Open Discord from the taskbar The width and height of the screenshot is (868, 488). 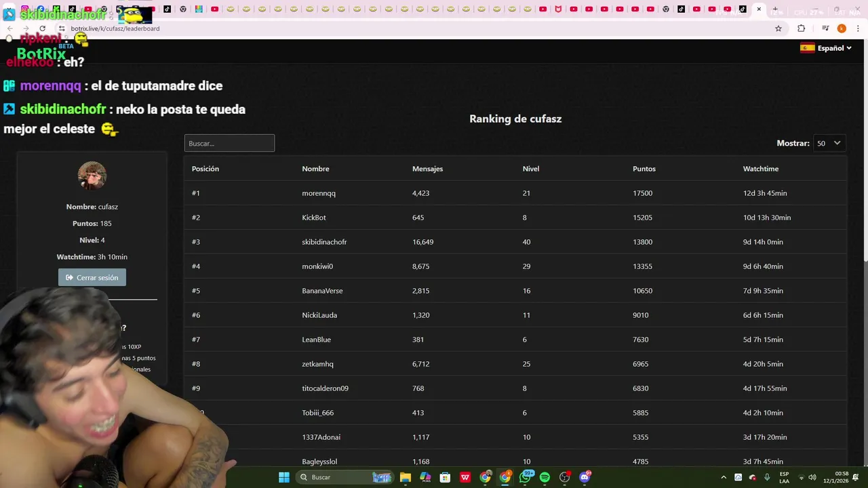click(585, 477)
